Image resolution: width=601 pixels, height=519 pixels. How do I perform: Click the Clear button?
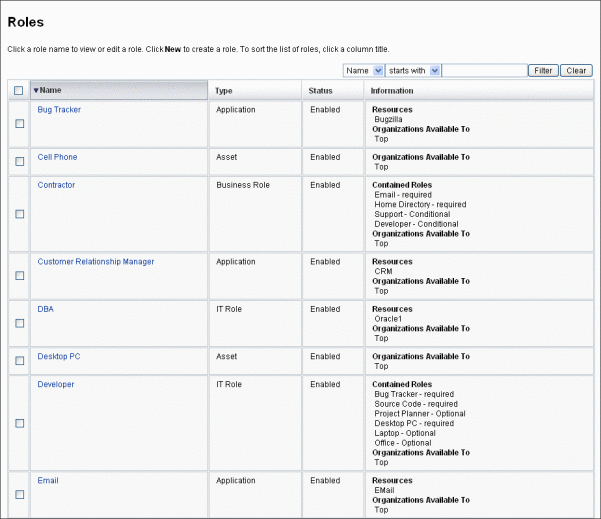click(576, 71)
